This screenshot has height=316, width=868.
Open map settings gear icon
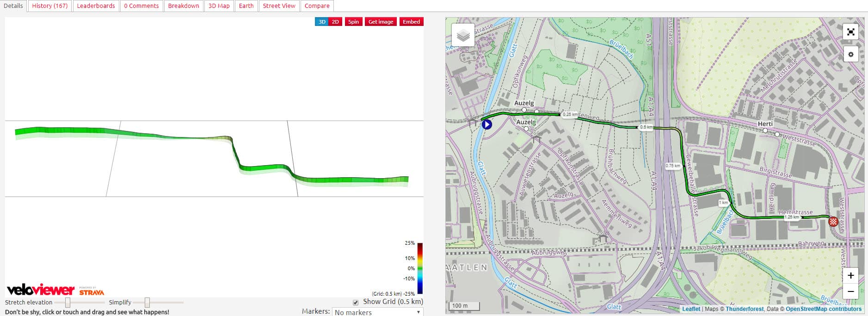pos(850,54)
